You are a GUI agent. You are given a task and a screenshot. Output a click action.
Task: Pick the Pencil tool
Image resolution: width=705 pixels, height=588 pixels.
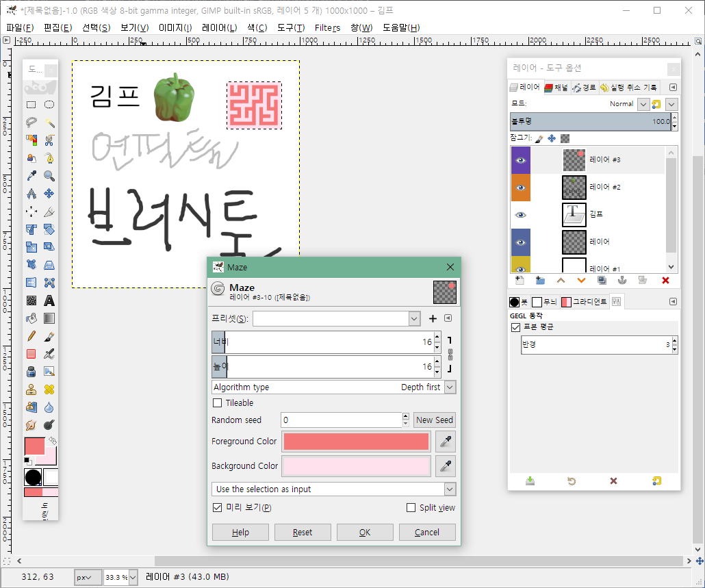31,336
